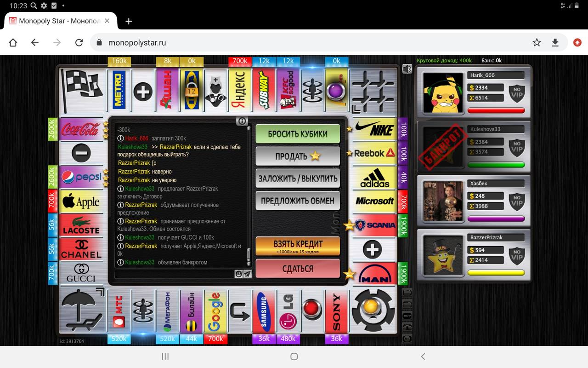Click the ПРОДАТЬ star button
The width and height of the screenshot is (588, 368).
[x=298, y=156]
